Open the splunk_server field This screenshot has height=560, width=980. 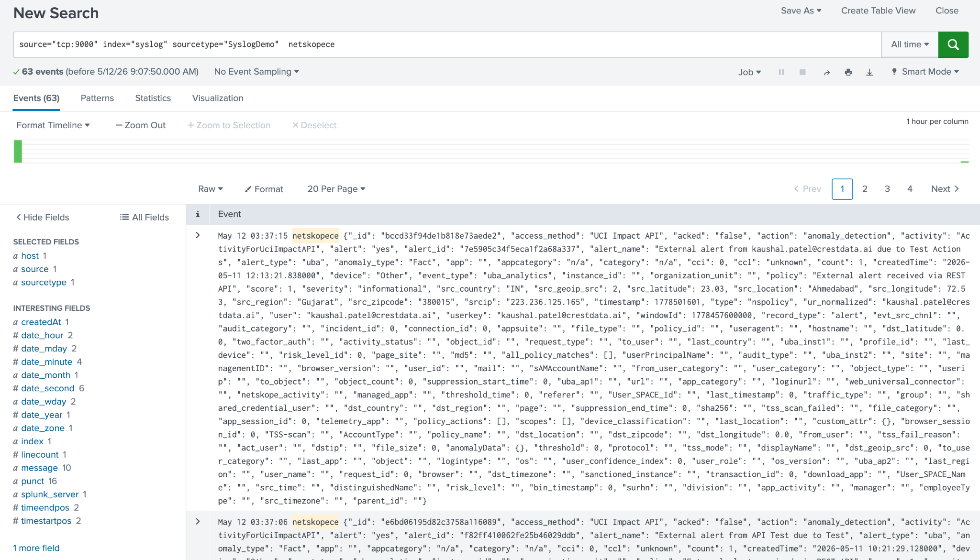tap(50, 494)
